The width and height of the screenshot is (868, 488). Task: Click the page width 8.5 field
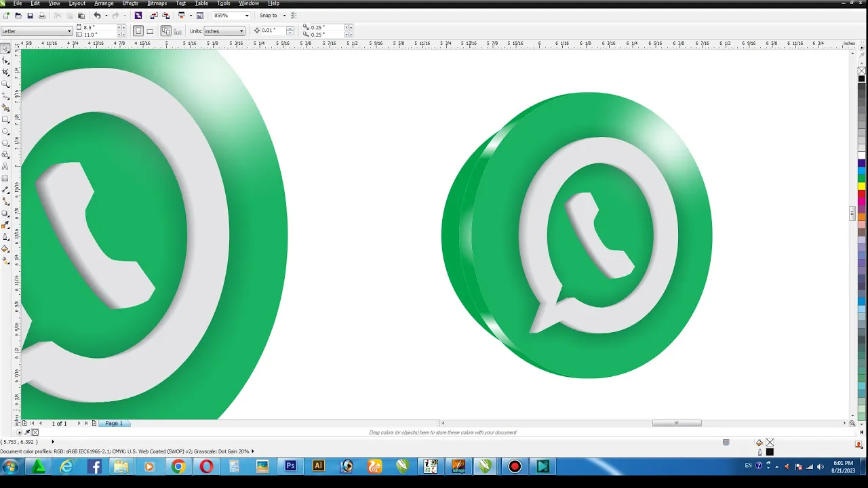pyautogui.click(x=98, y=27)
